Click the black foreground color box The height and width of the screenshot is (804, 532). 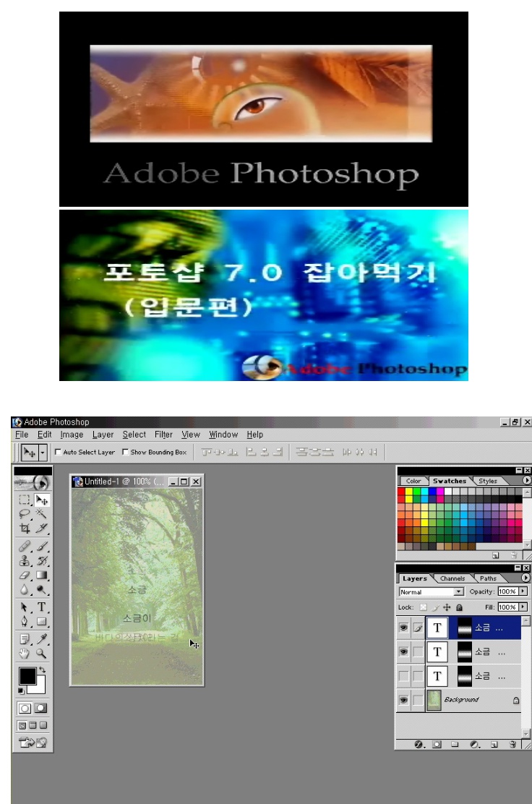click(x=27, y=675)
